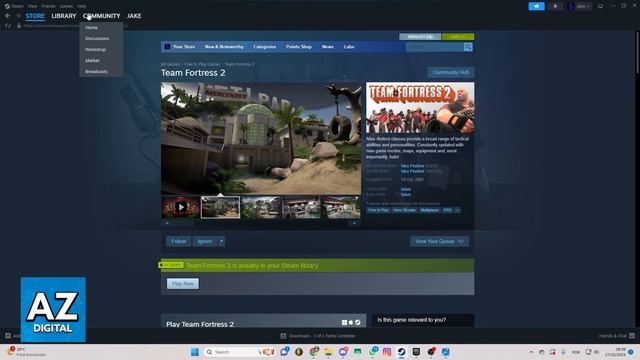The height and width of the screenshot is (360, 640).
Task: Open the dropdown arrow next to Ignore
Action: (221, 241)
